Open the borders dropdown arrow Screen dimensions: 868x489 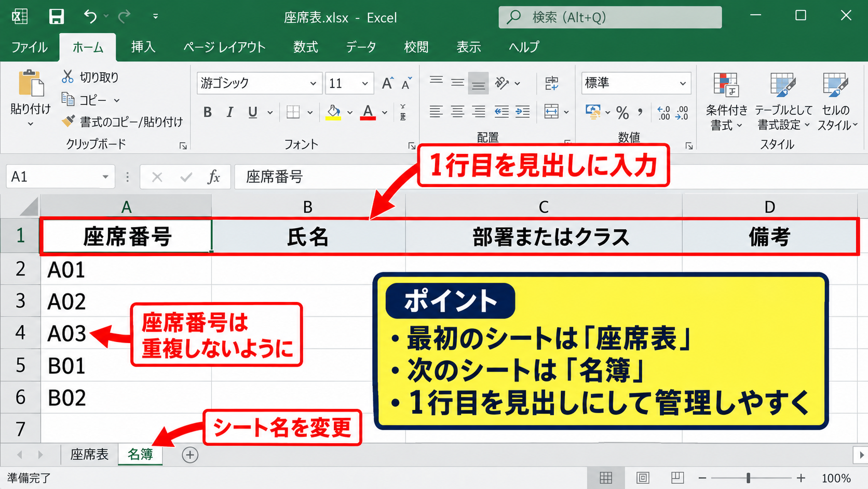[310, 112]
